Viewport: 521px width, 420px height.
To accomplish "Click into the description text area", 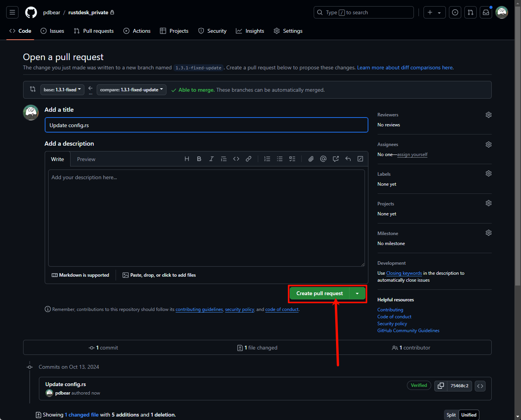I will (x=207, y=218).
